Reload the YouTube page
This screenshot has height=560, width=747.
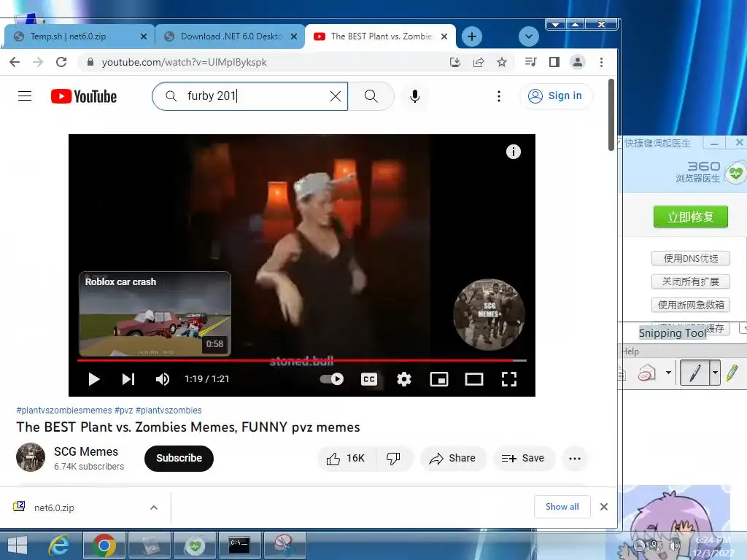point(61,62)
